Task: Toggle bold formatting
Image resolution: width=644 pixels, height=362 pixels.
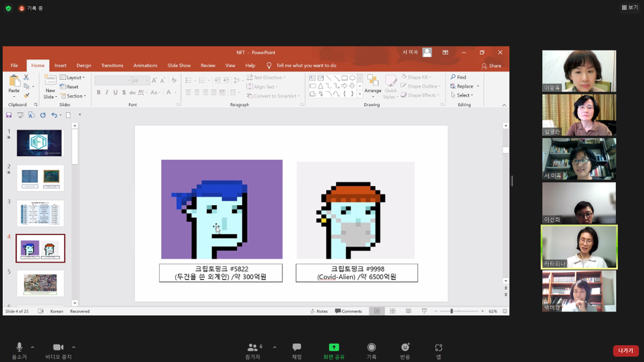Action: click(99, 92)
